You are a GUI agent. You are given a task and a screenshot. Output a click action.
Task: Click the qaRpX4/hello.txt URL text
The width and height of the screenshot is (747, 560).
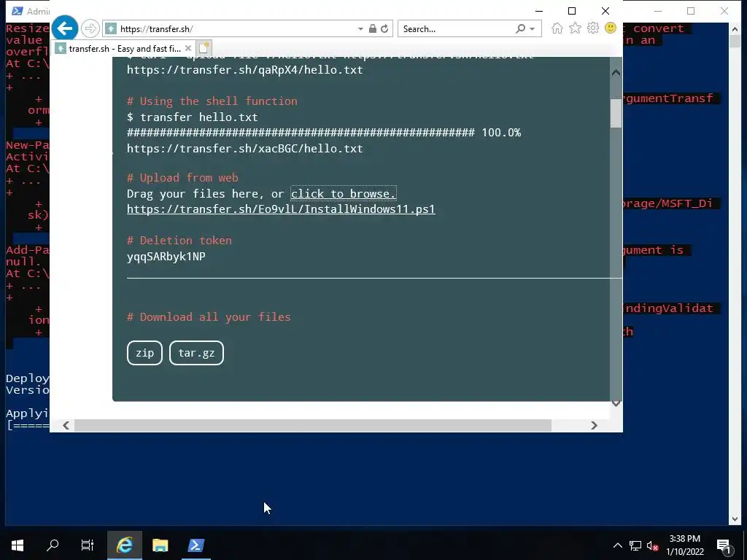click(245, 70)
